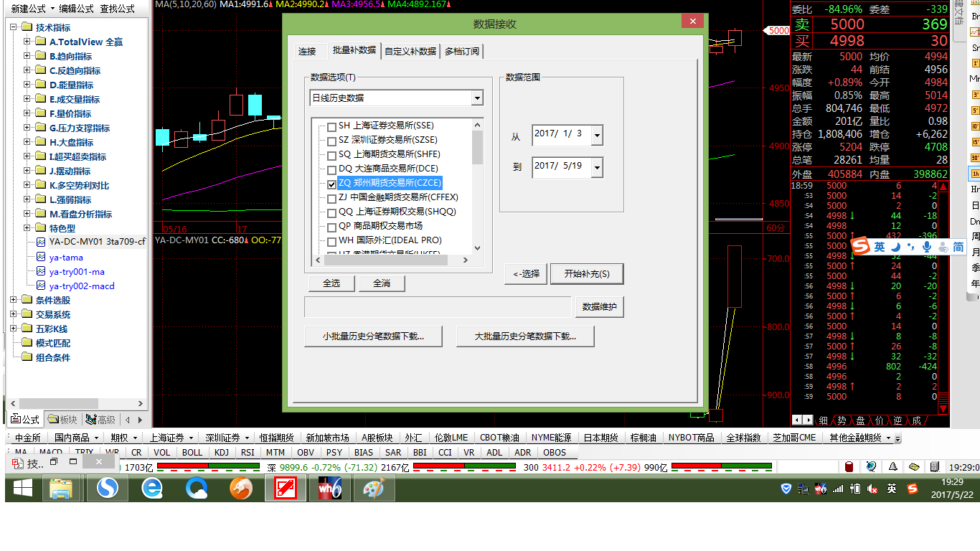The width and height of the screenshot is (980, 551).
Task: Select the MACD indicator tab
Action: point(51,453)
